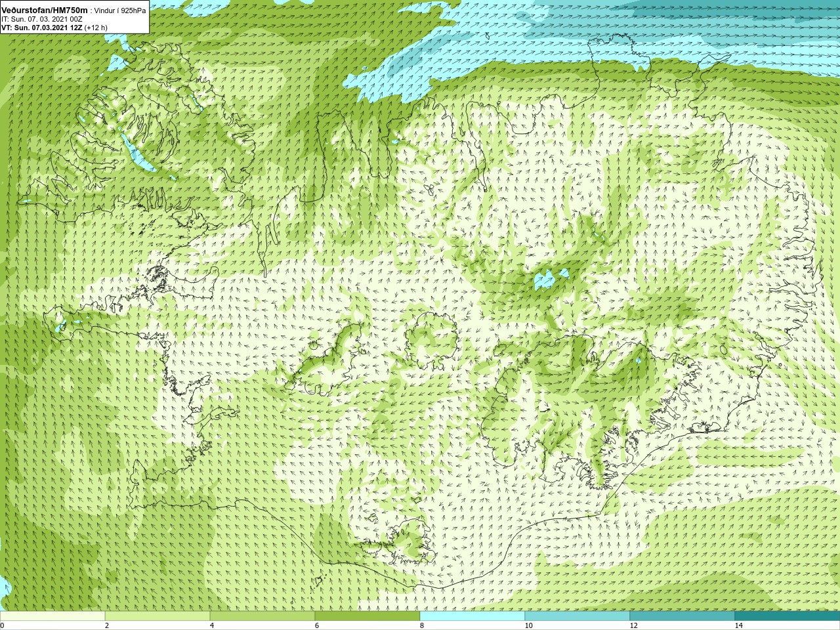Pick the 2–4 light green legend swatch

point(157,616)
